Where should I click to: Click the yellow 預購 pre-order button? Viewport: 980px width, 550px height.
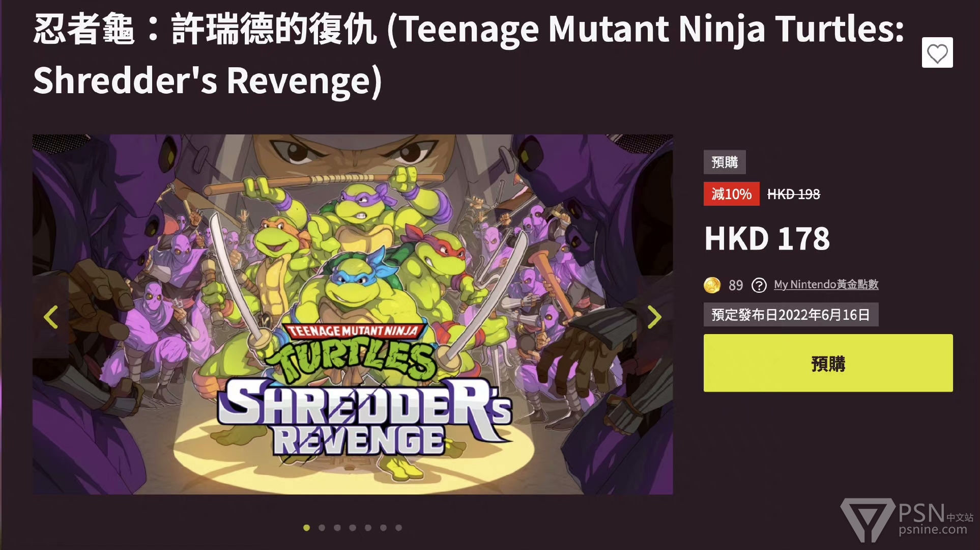pyautogui.click(x=828, y=363)
